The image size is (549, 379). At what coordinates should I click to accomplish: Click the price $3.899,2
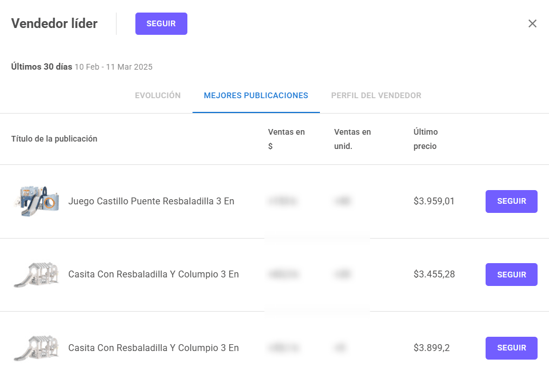[431, 347]
